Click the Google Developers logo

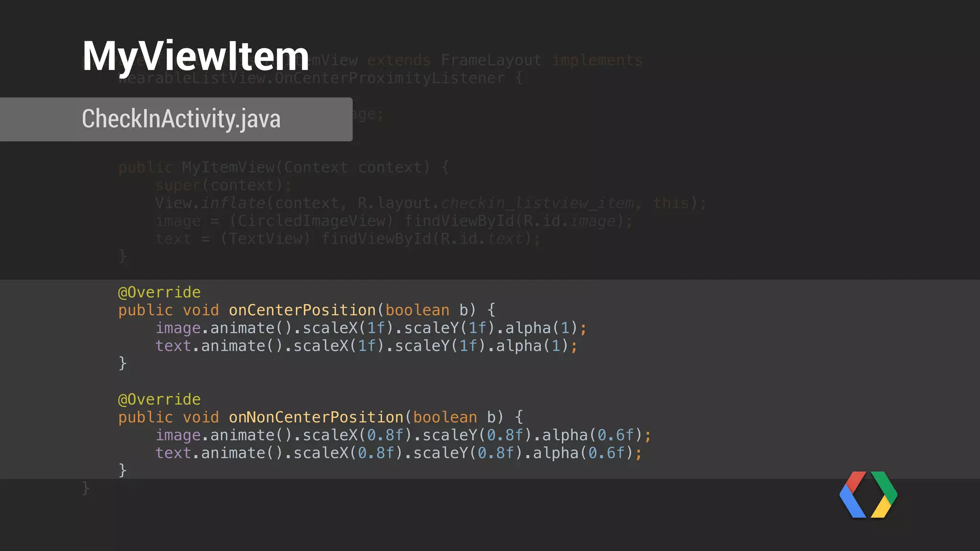pos(868,495)
